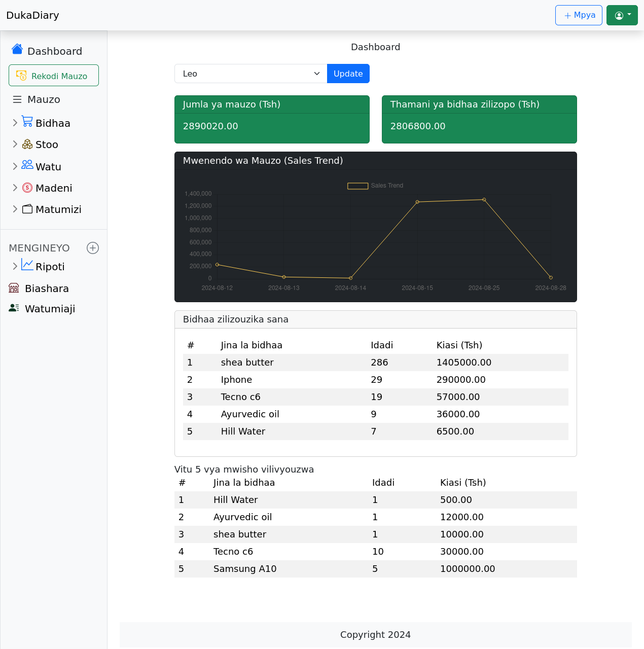Click the 2024-08-28 chart data point

(x=551, y=277)
